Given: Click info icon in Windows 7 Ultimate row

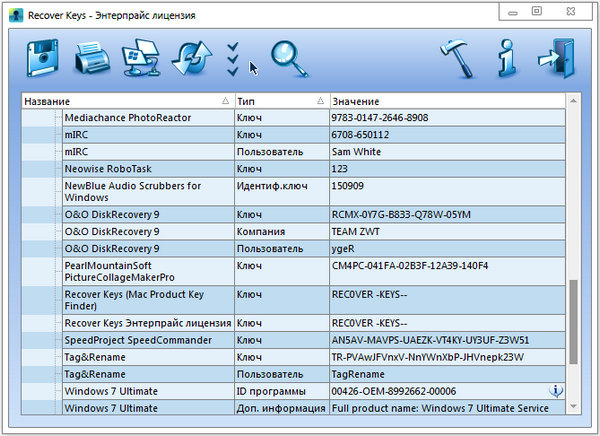Looking at the screenshot, I should click(x=557, y=390).
